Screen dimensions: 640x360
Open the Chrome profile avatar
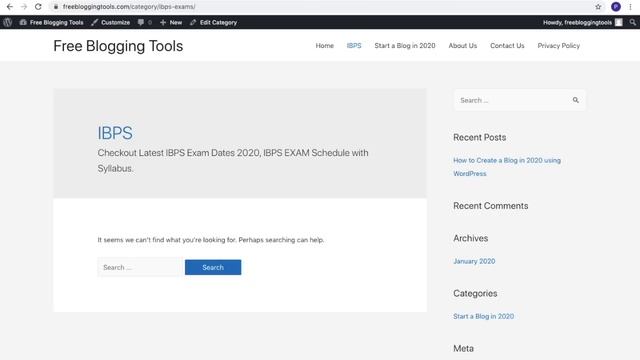616,7
